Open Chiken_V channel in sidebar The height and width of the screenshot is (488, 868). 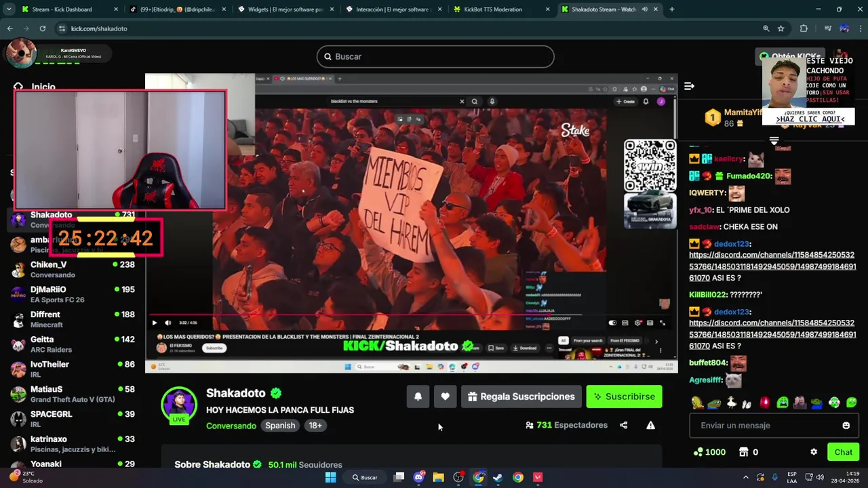pyautogui.click(x=73, y=270)
